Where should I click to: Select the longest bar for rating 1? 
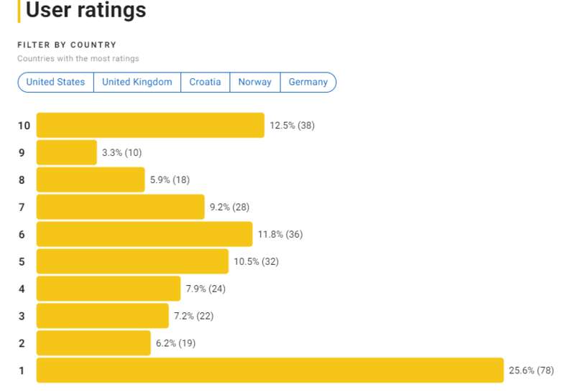270,370
